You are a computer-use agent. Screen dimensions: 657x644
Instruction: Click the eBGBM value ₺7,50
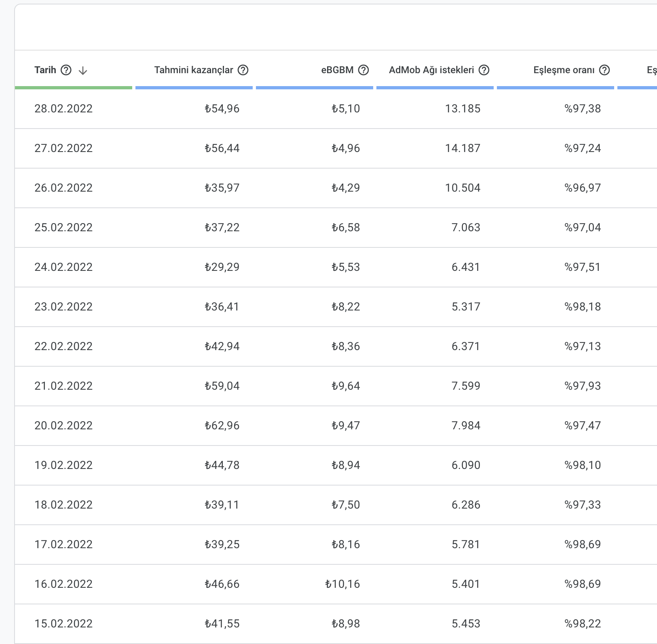coord(346,505)
